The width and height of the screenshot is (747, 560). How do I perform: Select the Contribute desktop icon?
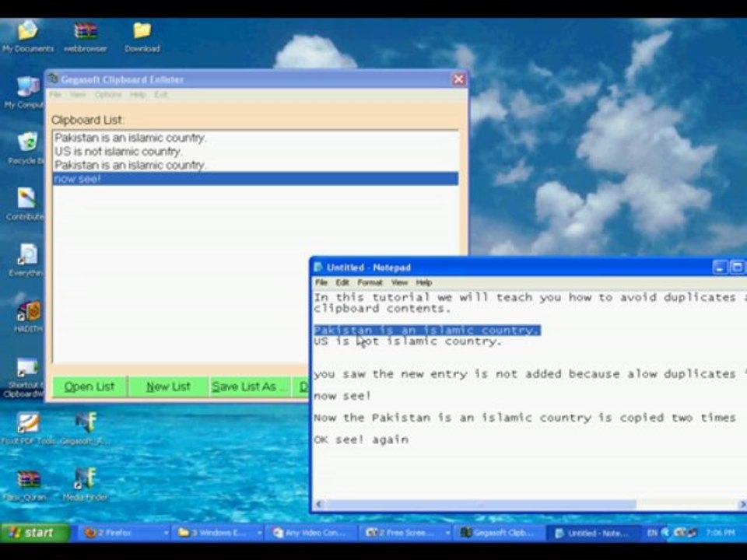coord(26,205)
